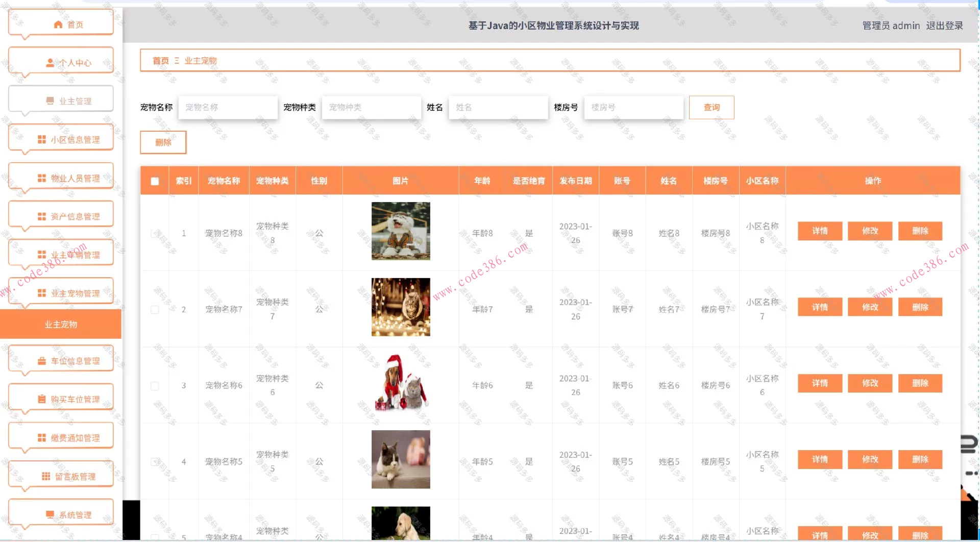Click the clipboard icon beside 购买车位管理

tap(42, 399)
